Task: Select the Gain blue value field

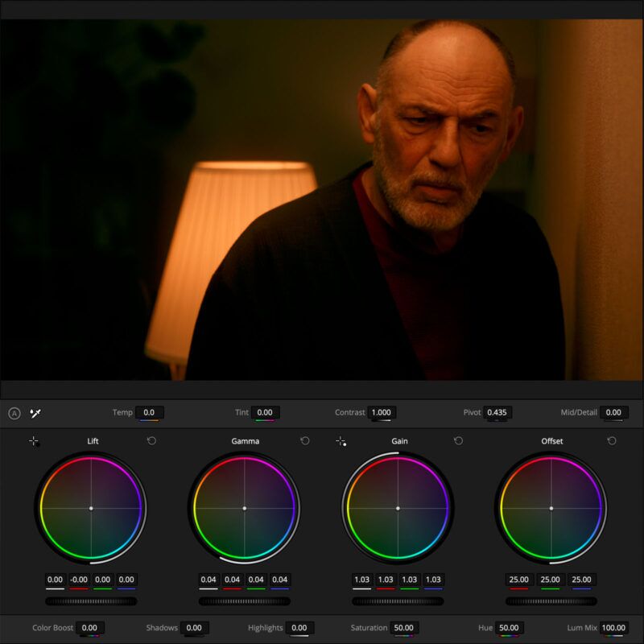Action: coord(433,580)
